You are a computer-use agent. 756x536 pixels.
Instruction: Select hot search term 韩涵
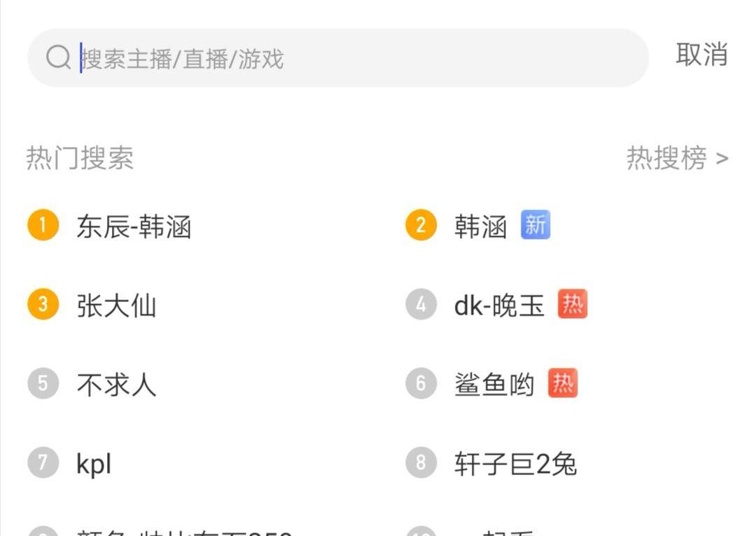click(480, 227)
